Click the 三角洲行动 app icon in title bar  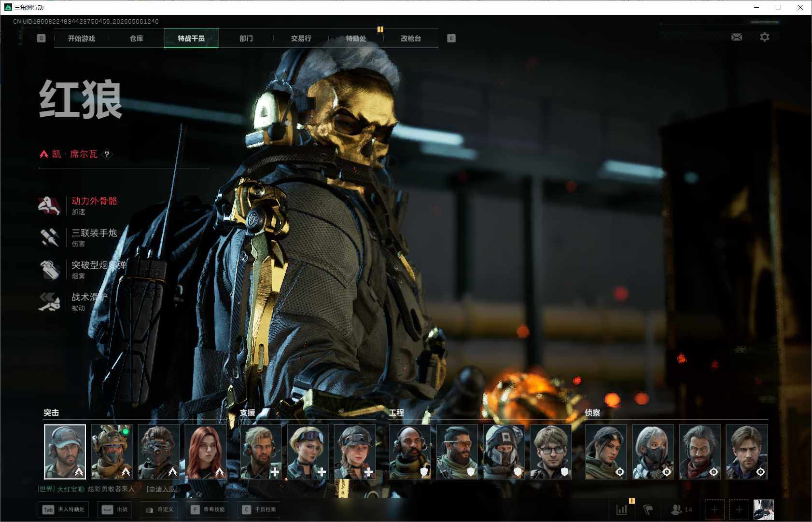point(8,7)
